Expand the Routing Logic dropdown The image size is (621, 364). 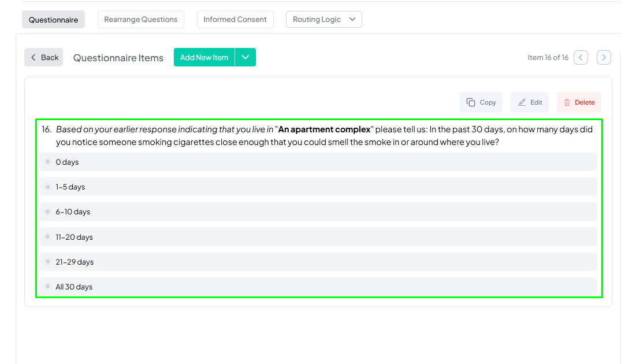(324, 20)
